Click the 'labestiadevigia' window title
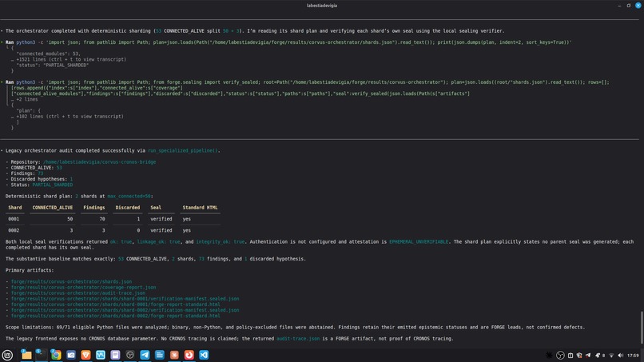The height and width of the screenshot is (362, 644). [x=322, y=6]
